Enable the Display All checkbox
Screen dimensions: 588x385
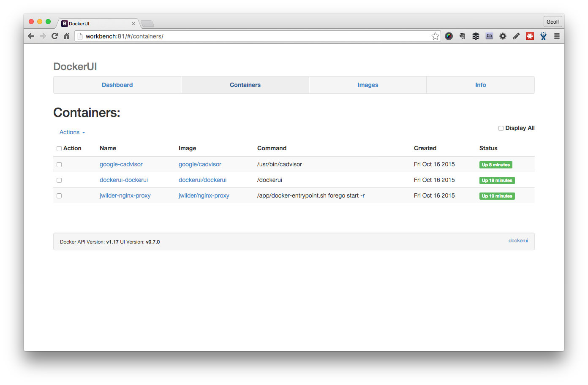[x=501, y=128]
